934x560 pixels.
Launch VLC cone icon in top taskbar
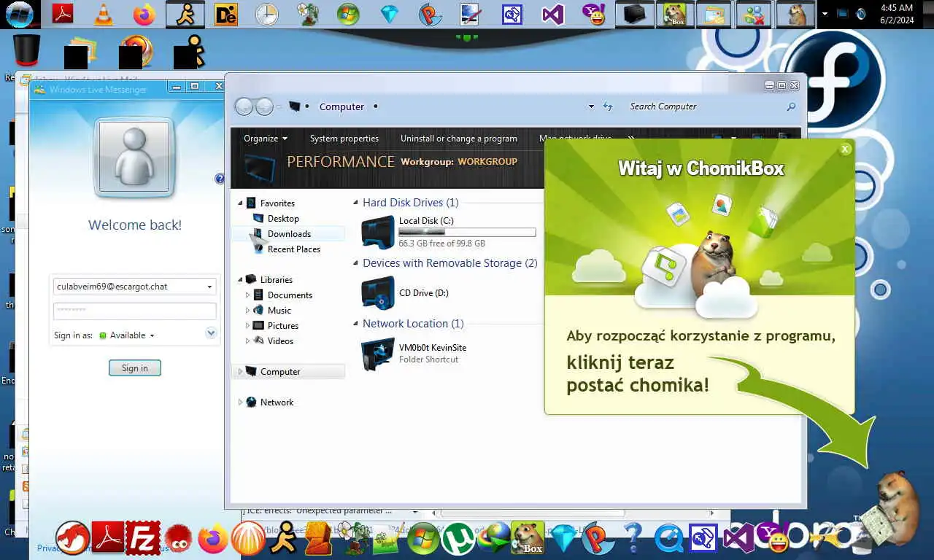tap(104, 14)
